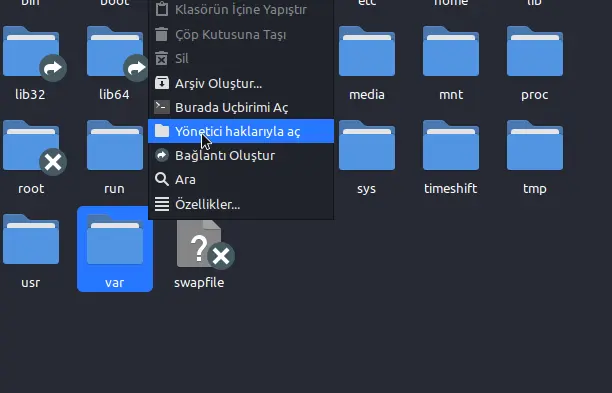Click the X emblem on swapfile
This screenshot has width=612, height=393.
(x=221, y=256)
